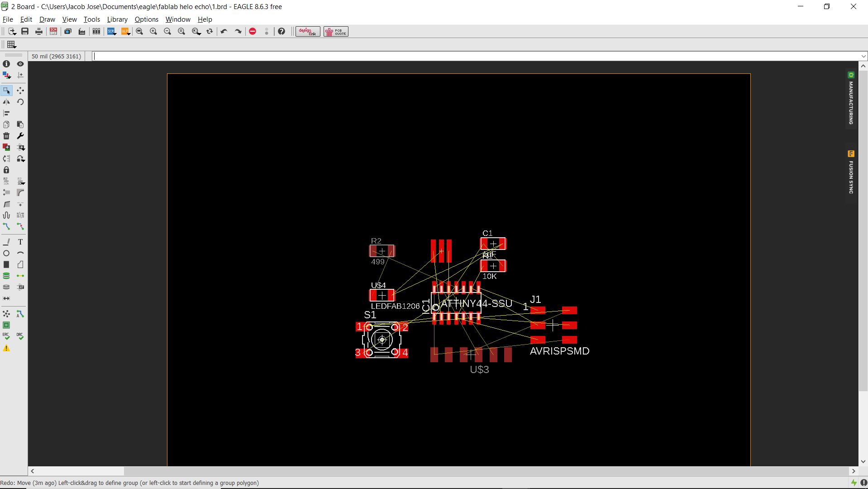
Task: Open the Draw menu
Action: (47, 19)
